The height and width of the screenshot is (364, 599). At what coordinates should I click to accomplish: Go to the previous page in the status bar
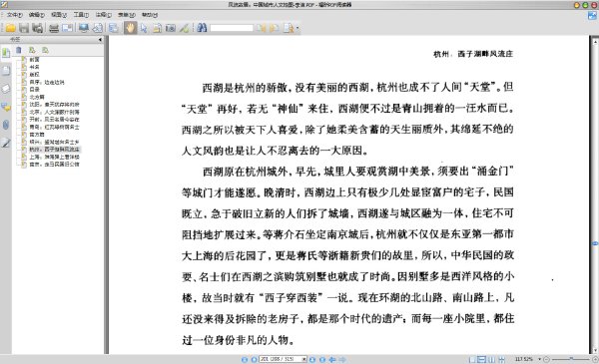(x=254, y=359)
